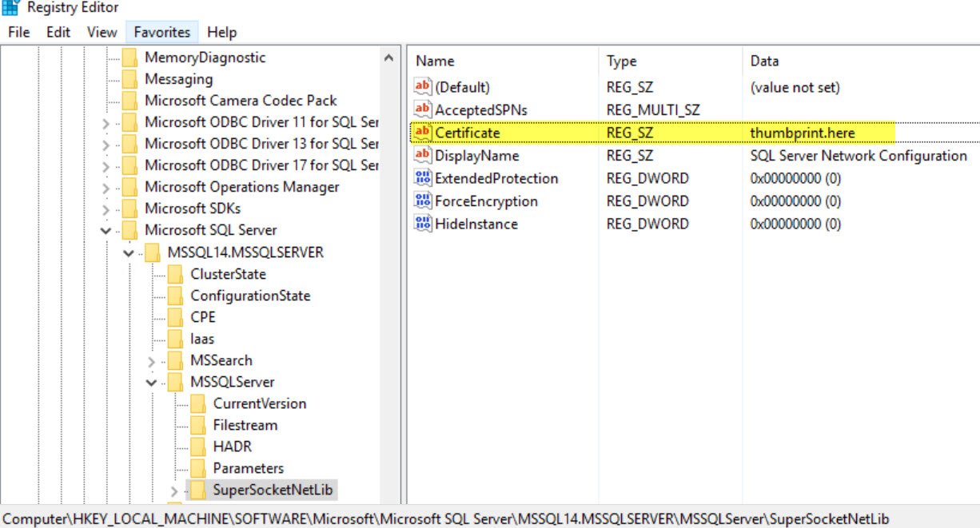Click the Messaging folder icon

(x=129, y=79)
